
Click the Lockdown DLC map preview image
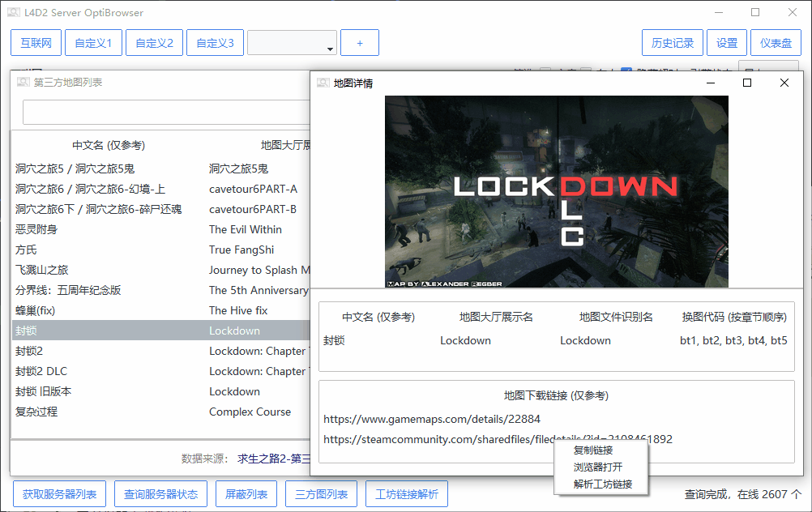(x=556, y=191)
